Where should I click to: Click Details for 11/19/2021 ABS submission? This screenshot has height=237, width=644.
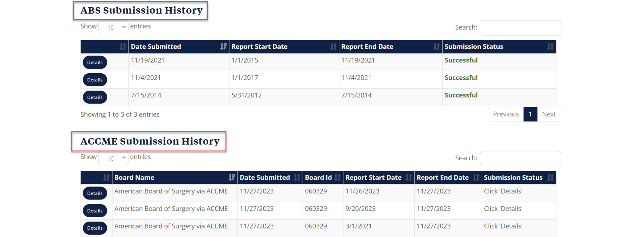coord(95,62)
